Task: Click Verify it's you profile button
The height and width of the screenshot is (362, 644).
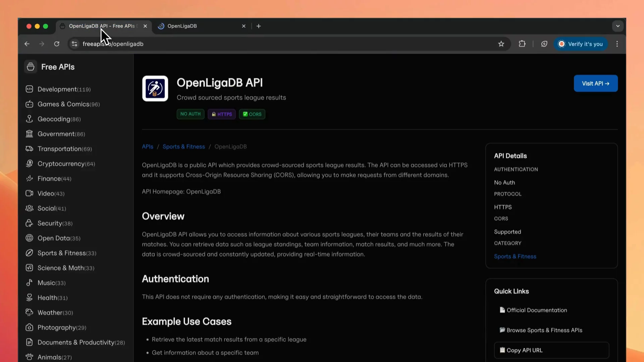Action: coord(581,44)
